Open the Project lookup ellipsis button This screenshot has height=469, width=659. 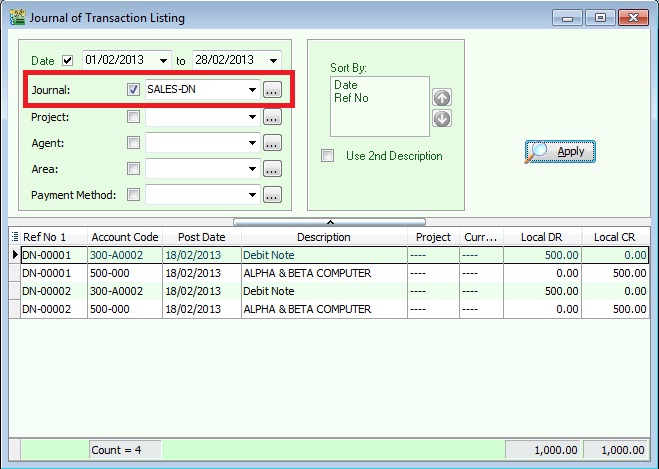click(272, 117)
